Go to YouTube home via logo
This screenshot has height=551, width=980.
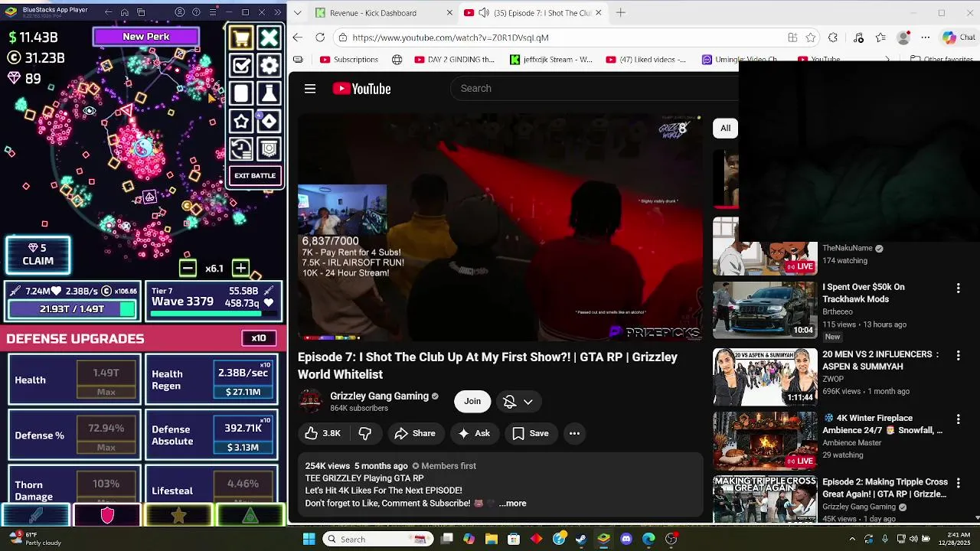point(361,89)
